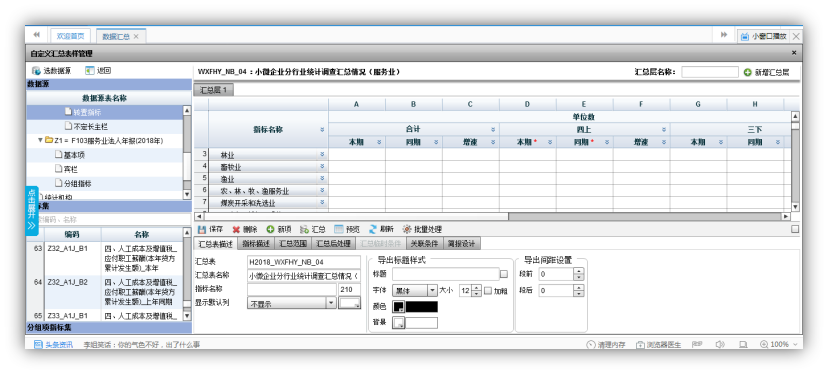Click the 段前 spacing stepper

(578, 275)
